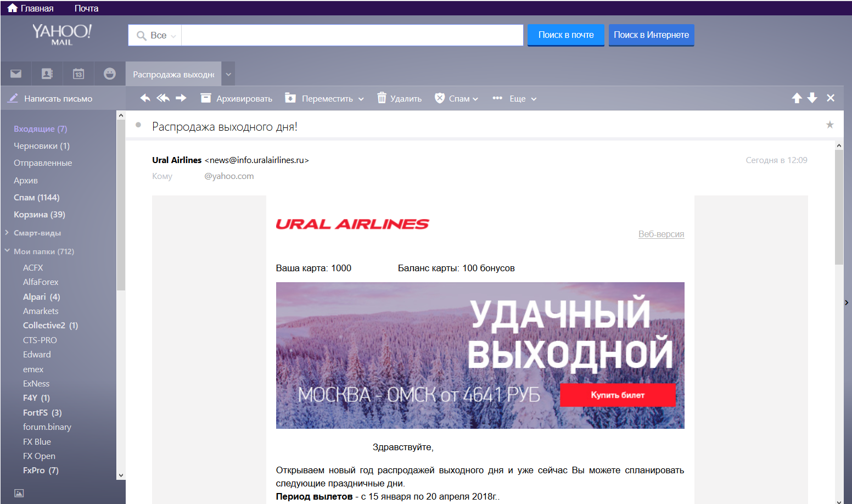Close the open message with X
The image size is (852, 504).
[831, 98]
